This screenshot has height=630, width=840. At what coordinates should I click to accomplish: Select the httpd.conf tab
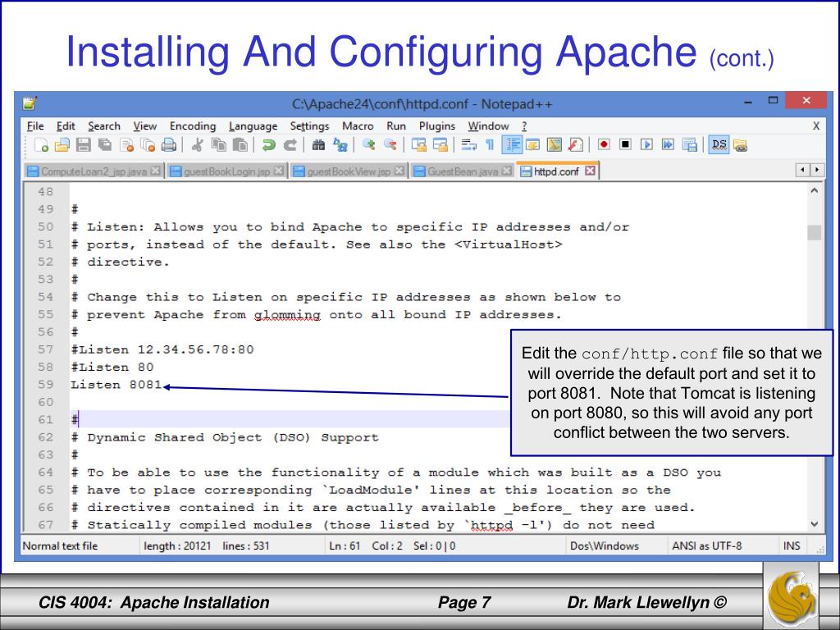(x=557, y=171)
